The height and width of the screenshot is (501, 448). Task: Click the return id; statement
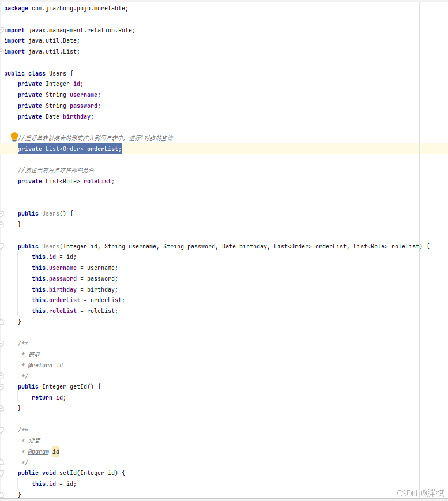tap(48, 397)
